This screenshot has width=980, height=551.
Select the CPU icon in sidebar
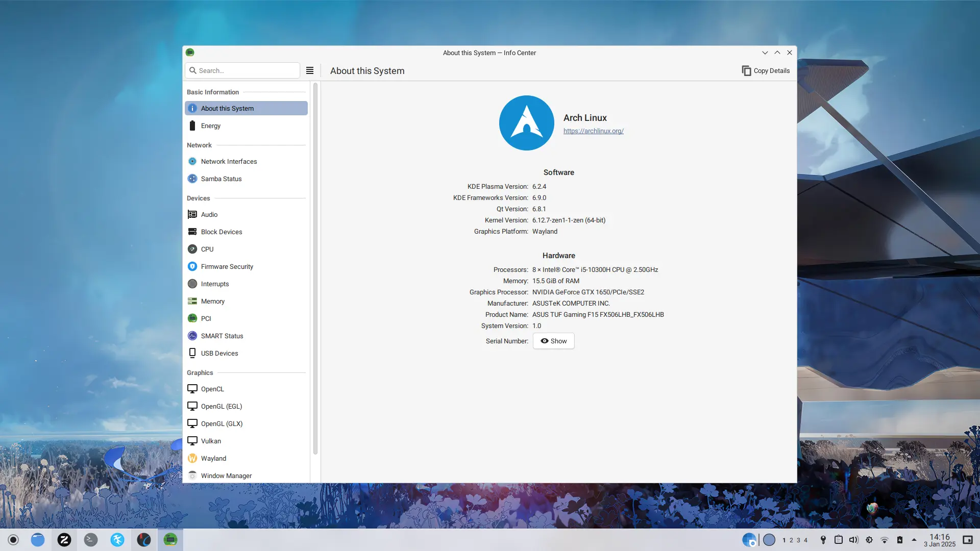pos(192,249)
